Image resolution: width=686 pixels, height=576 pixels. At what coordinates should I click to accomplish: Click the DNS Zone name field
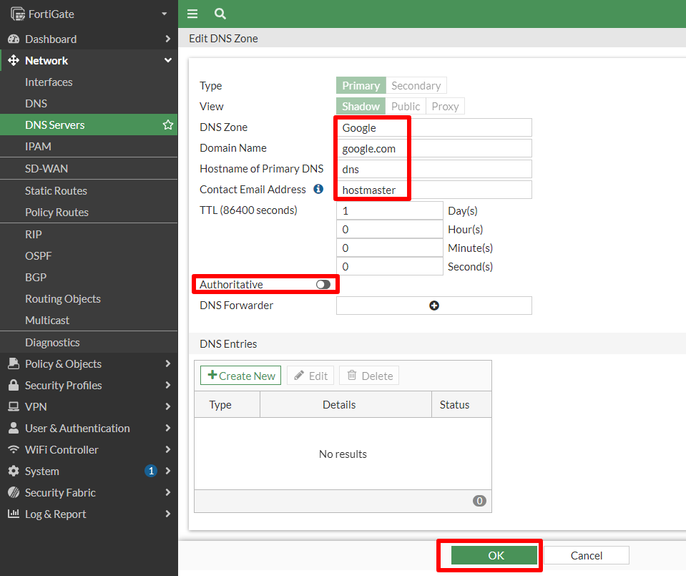click(434, 128)
